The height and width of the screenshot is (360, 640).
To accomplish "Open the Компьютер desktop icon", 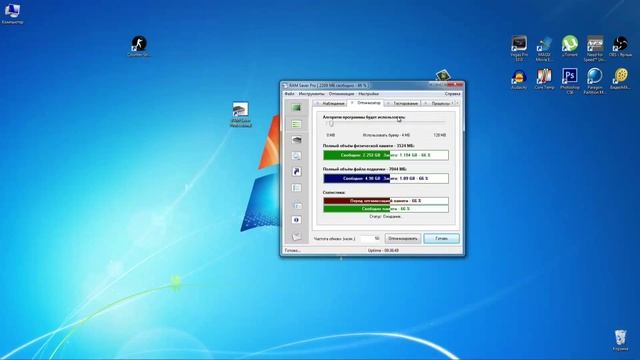I will coord(12,13).
